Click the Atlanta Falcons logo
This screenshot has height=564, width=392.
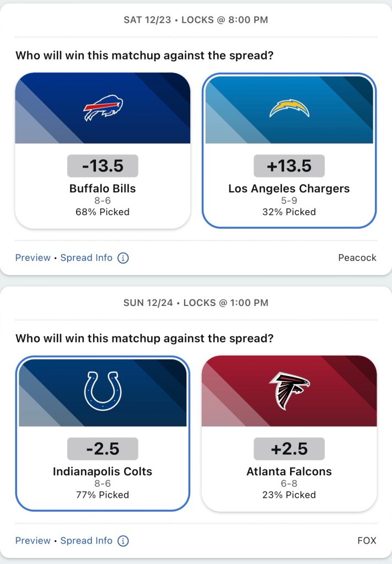pyautogui.click(x=289, y=391)
